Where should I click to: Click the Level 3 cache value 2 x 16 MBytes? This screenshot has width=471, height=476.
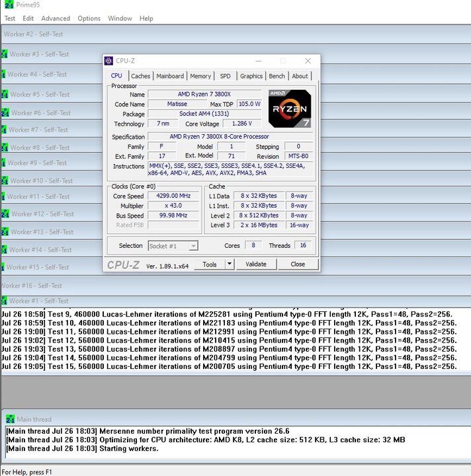[259, 225]
